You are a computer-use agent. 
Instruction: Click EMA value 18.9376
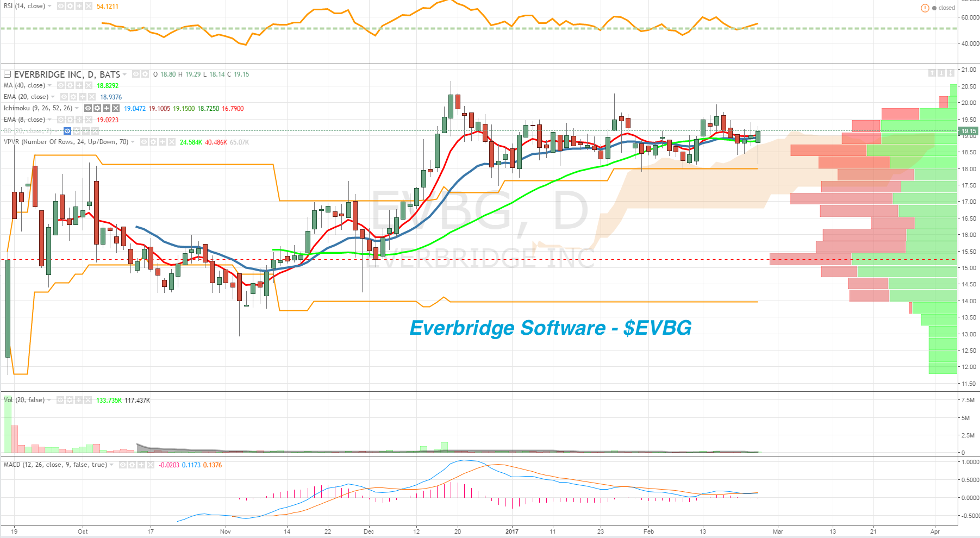tap(111, 97)
